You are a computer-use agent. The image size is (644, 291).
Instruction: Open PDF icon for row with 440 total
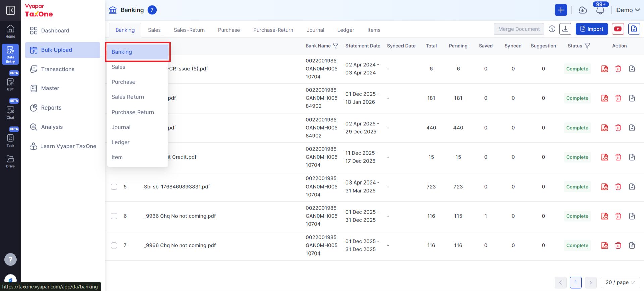click(605, 128)
